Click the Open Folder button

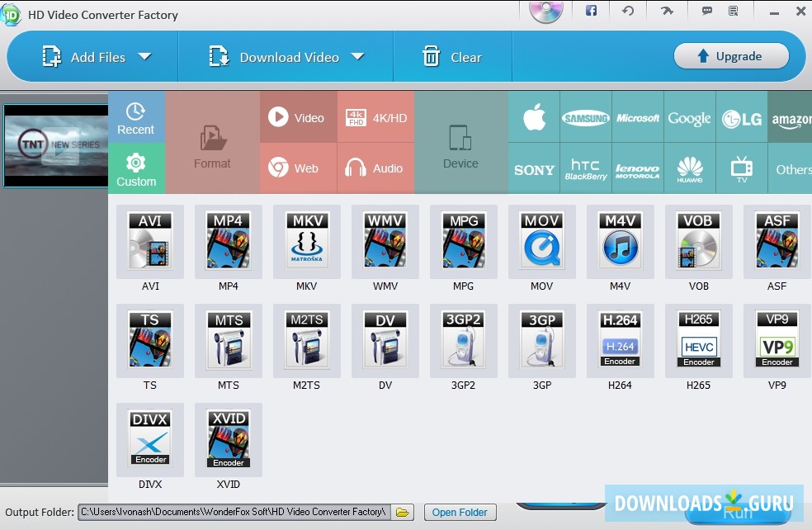pyautogui.click(x=459, y=512)
